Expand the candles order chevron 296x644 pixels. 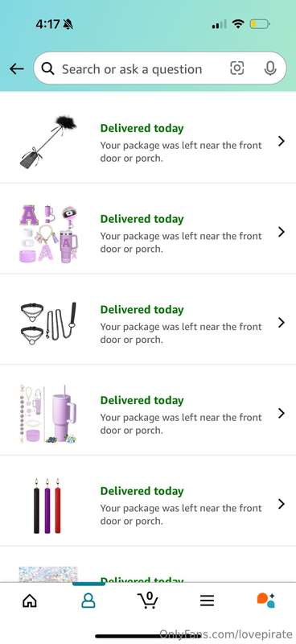pos(282,504)
